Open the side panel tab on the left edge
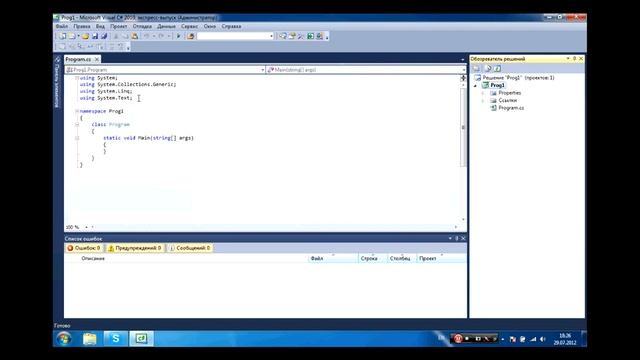The height and width of the screenshot is (360, 640). [x=57, y=82]
